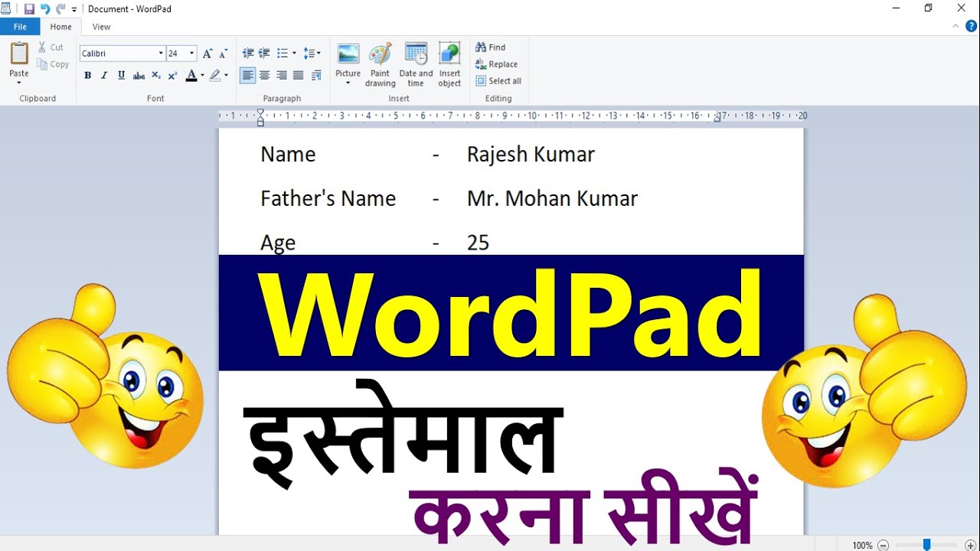Click Select all
Image resolution: width=980 pixels, height=551 pixels.
[498, 81]
